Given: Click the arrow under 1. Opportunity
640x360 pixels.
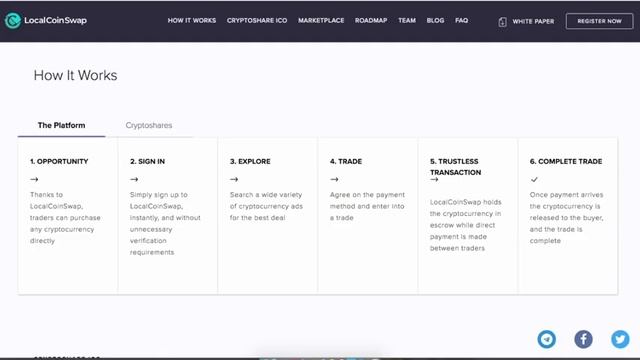Looking at the screenshot, I should click(x=34, y=179).
